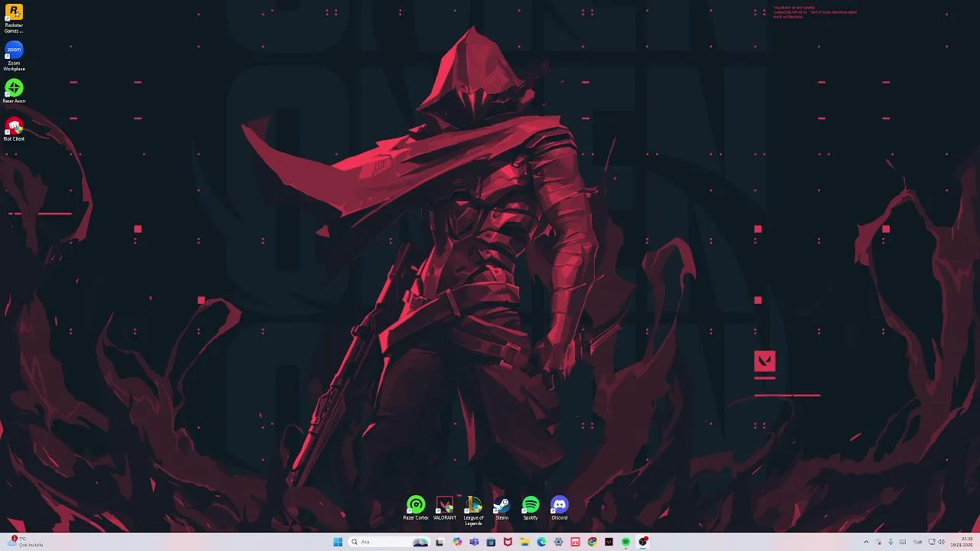
Task: Open the Microsoft Store taskbar icon
Action: (491, 542)
